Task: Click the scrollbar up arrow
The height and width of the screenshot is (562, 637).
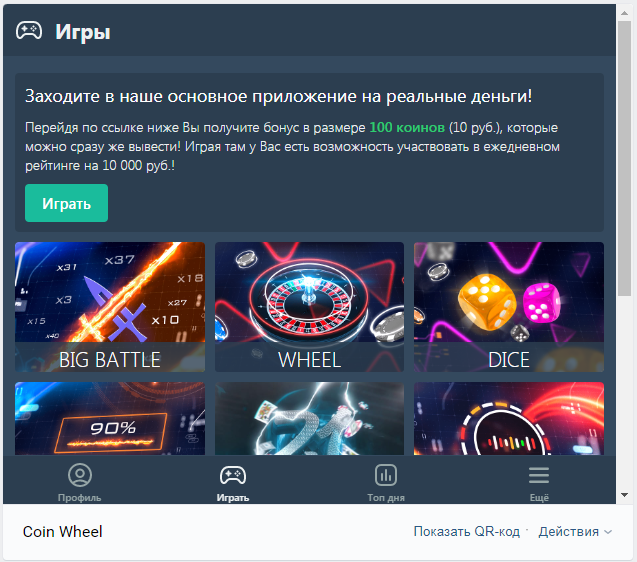Action: coord(624,13)
